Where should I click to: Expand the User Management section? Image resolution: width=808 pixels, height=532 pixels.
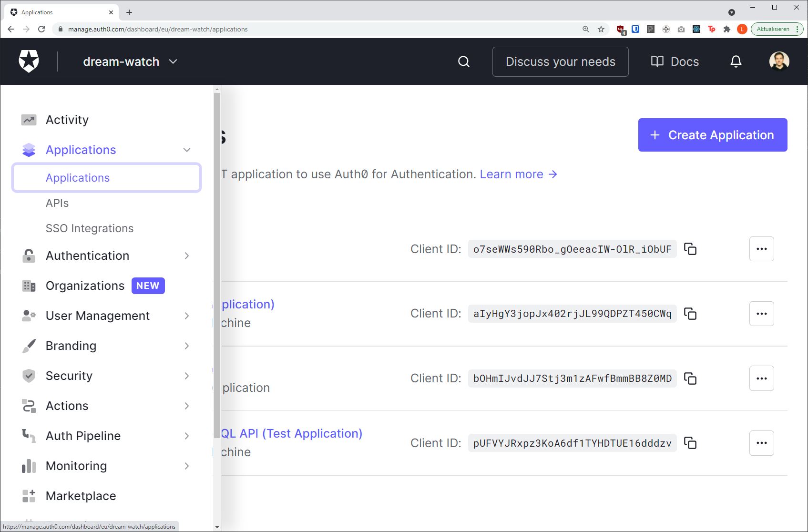[186, 316]
